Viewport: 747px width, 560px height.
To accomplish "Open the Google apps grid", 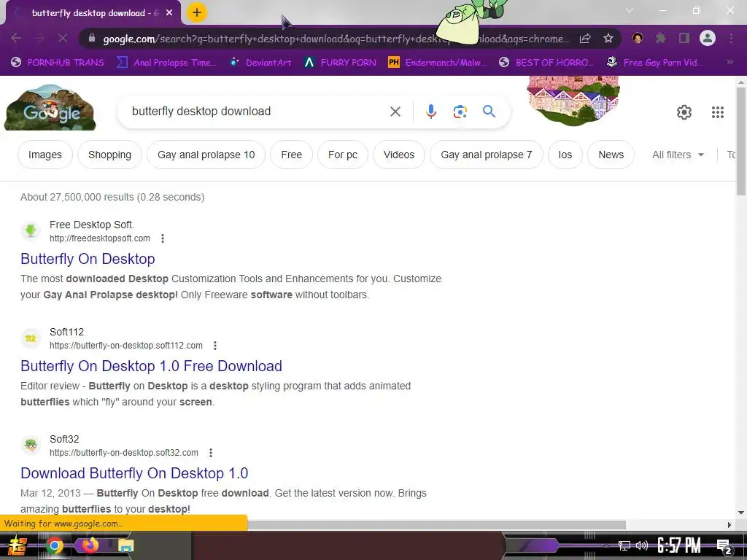I will pyautogui.click(x=718, y=112).
